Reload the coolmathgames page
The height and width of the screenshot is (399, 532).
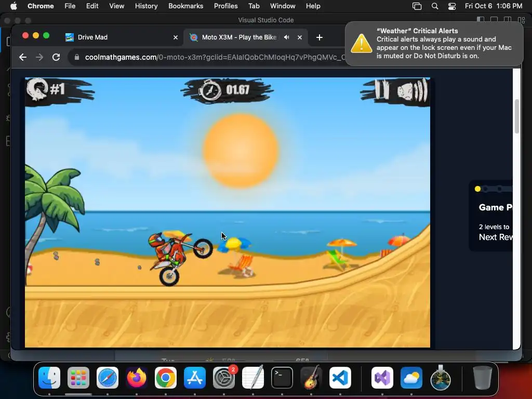(x=56, y=57)
